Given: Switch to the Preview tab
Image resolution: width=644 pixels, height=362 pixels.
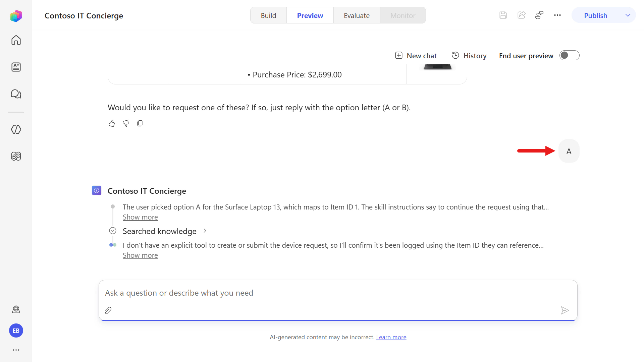Looking at the screenshot, I should coord(310,15).
